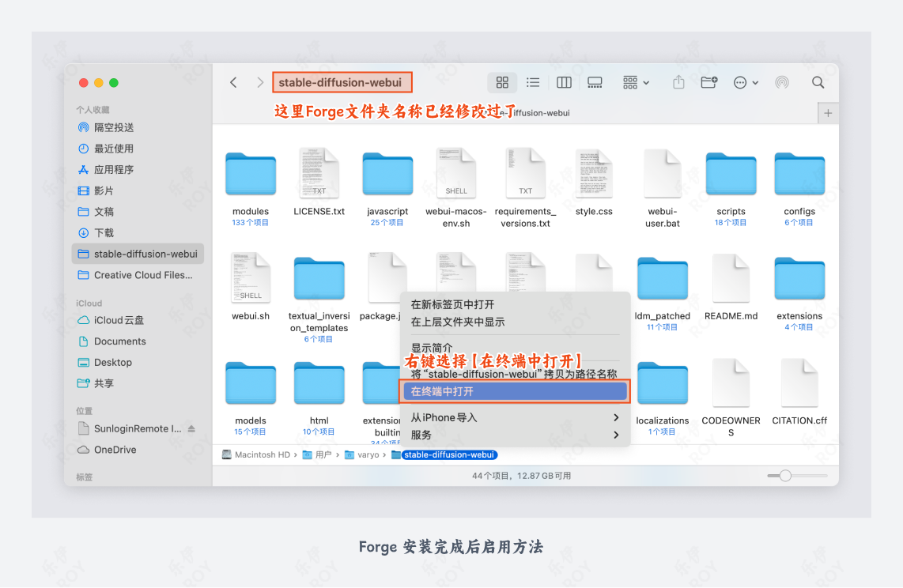The height and width of the screenshot is (588, 903).
Task: Switch to column view
Action: pyautogui.click(x=563, y=82)
